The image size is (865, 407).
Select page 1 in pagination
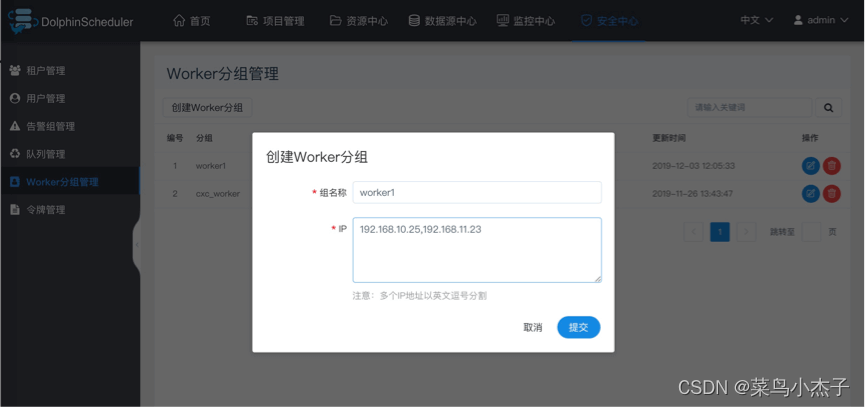[x=720, y=232]
